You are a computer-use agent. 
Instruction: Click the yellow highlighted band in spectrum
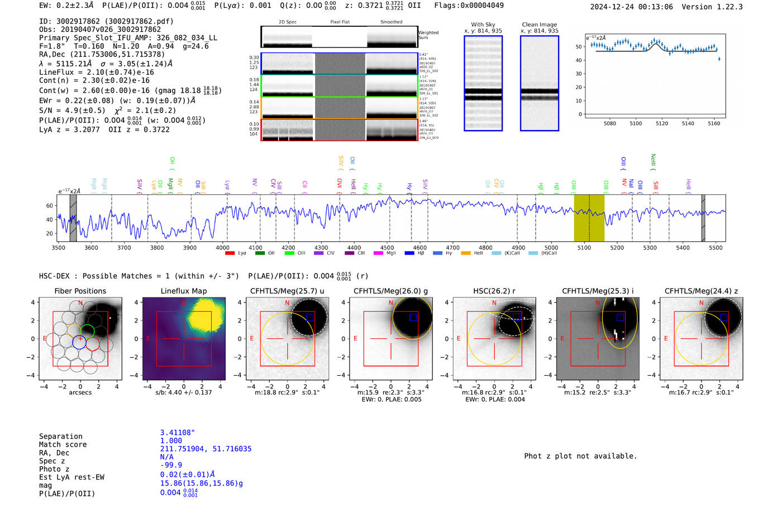(x=589, y=218)
